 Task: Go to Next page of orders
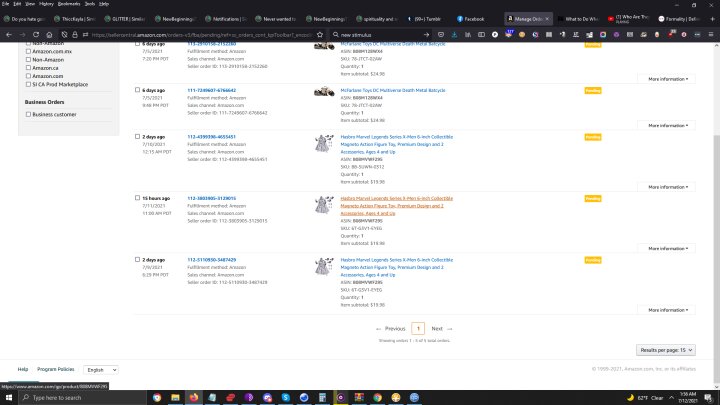tap(441, 329)
